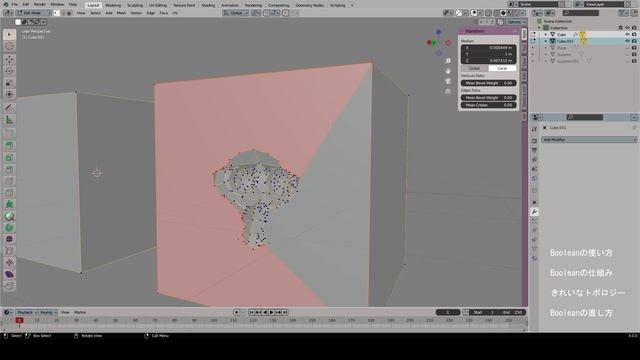This screenshot has height=360, width=640.
Task: Select the Scale tool
Action: 9,83
